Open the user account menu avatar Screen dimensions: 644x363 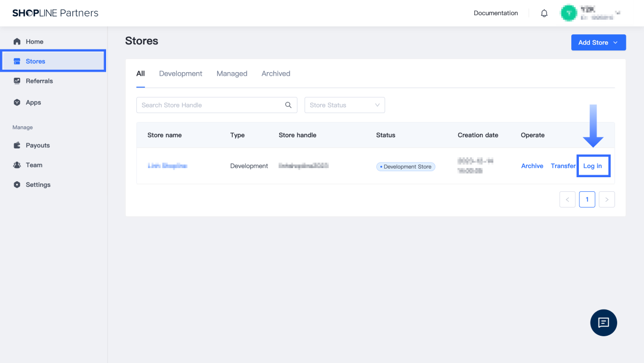coord(569,13)
